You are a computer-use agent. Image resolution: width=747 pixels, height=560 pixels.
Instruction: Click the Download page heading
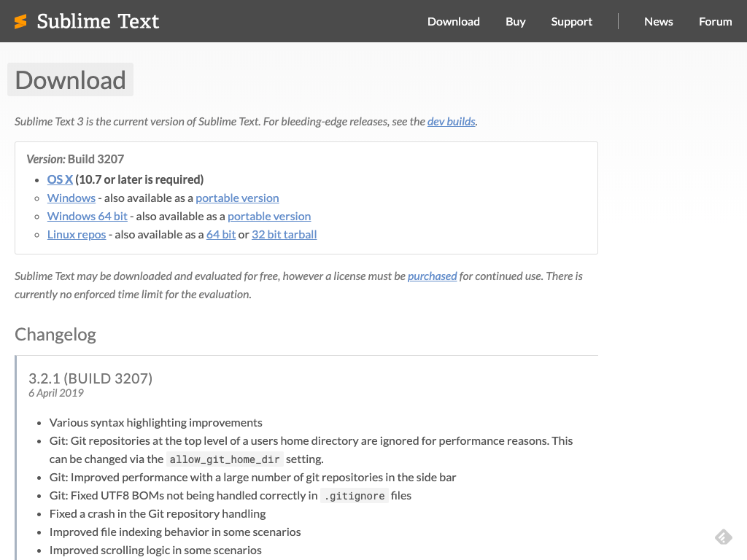point(71,79)
